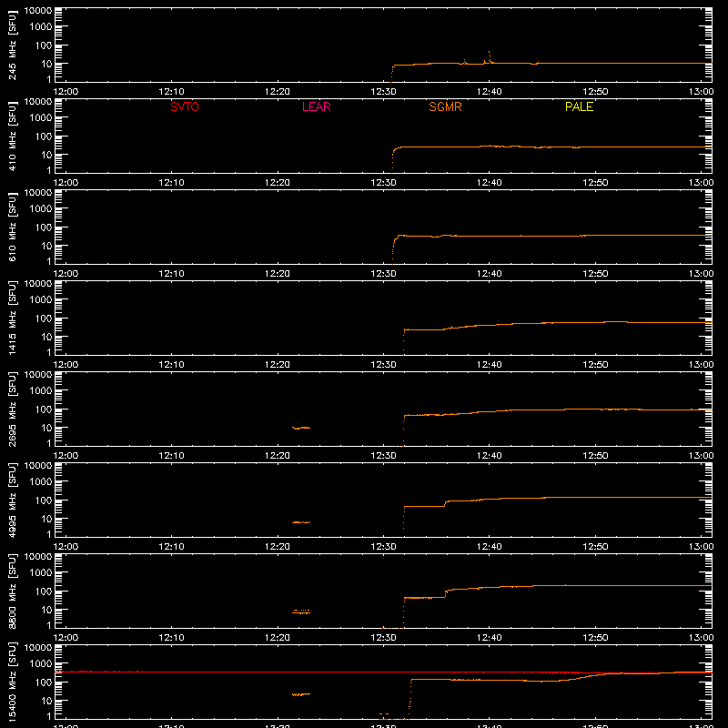The height and width of the screenshot is (728, 728).
Task: Click the red SVTO station label
Action: [185, 106]
